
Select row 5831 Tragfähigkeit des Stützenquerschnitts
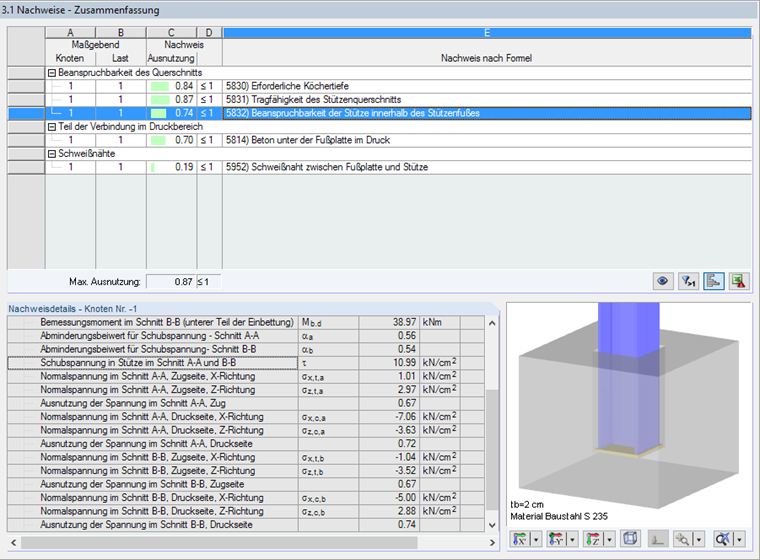click(380, 99)
